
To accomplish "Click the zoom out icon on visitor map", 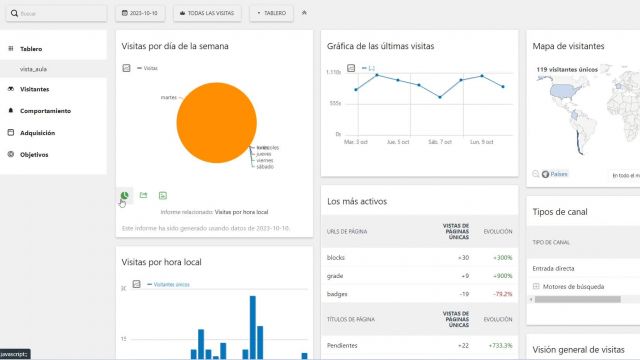I will [536, 174].
